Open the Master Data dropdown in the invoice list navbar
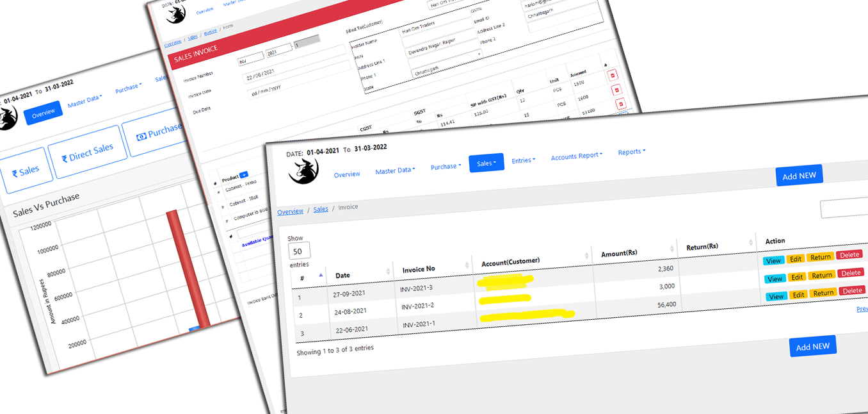Viewport: 868px width, 414px height. coord(395,170)
